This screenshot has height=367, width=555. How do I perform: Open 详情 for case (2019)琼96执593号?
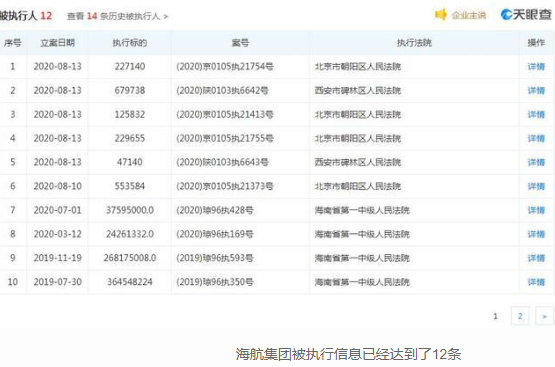536,258
